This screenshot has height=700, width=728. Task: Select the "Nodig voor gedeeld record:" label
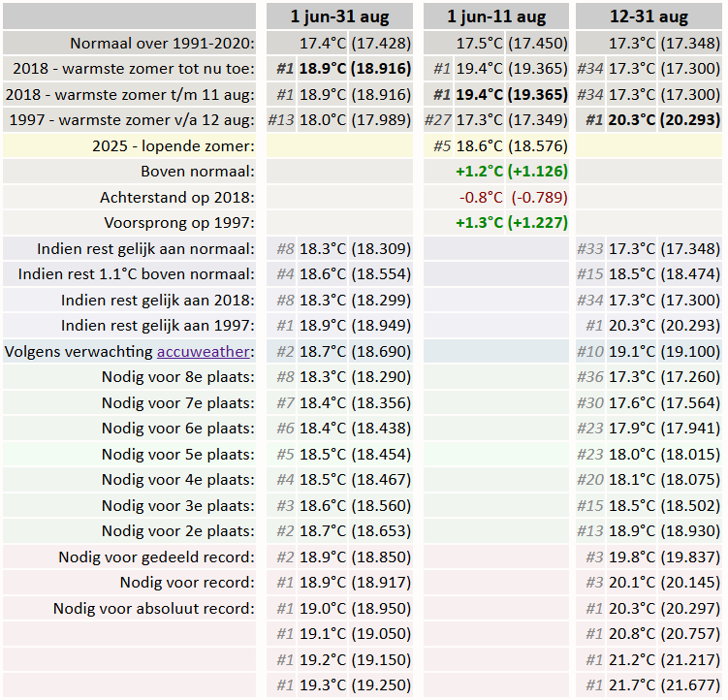(x=156, y=557)
